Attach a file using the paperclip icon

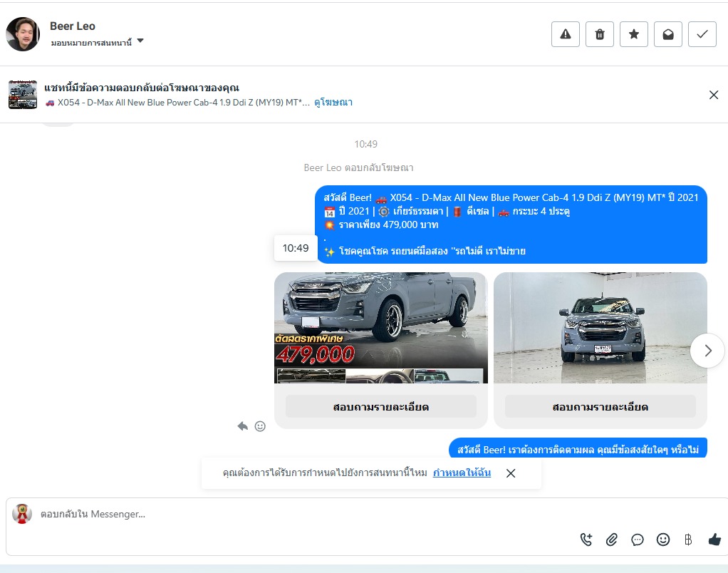[x=611, y=540]
